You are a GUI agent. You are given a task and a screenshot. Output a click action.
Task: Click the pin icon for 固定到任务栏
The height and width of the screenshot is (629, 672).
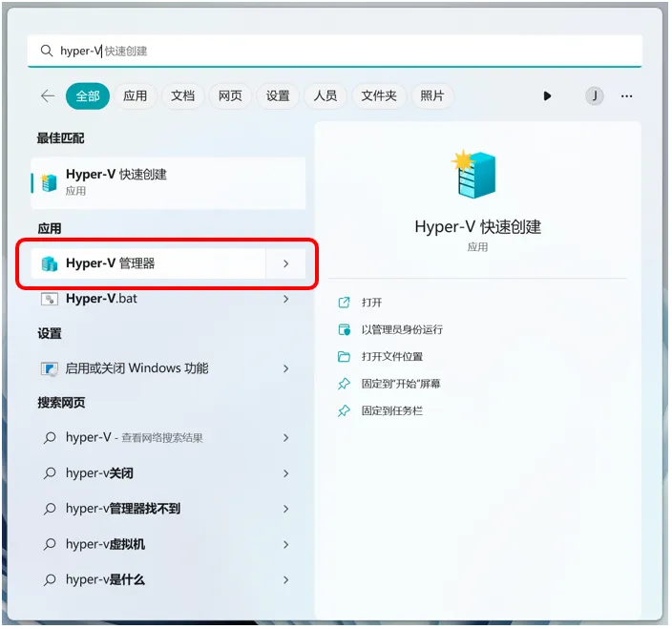tap(345, 411)
